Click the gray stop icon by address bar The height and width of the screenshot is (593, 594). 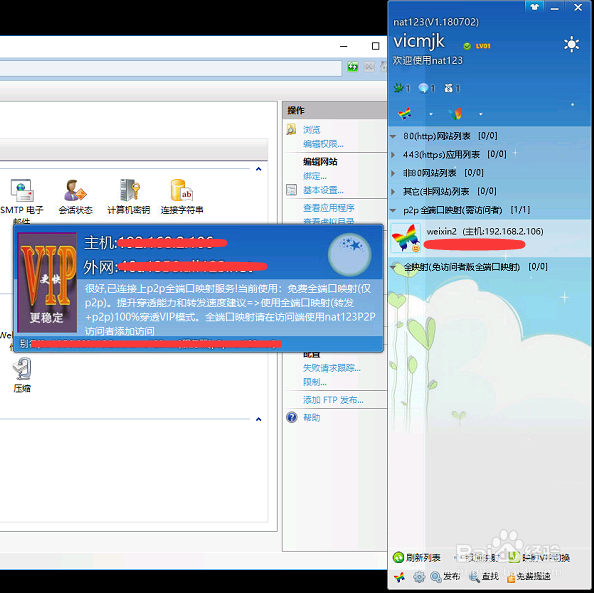click(369, 67)
